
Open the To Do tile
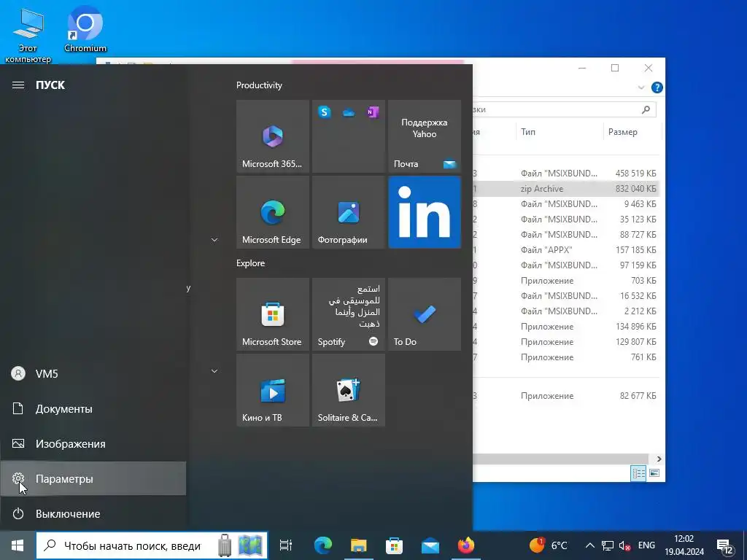click(x=425, y=314)
